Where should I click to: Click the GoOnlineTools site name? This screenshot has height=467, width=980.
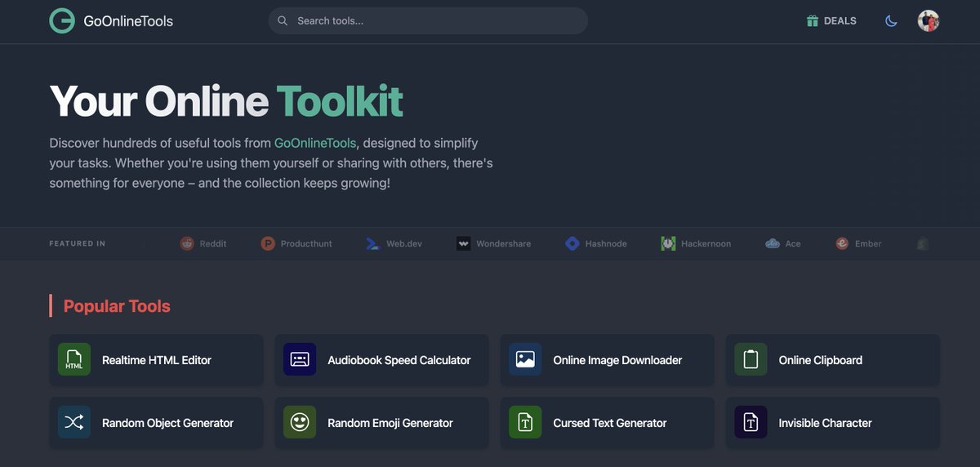(x=128, y=21)
